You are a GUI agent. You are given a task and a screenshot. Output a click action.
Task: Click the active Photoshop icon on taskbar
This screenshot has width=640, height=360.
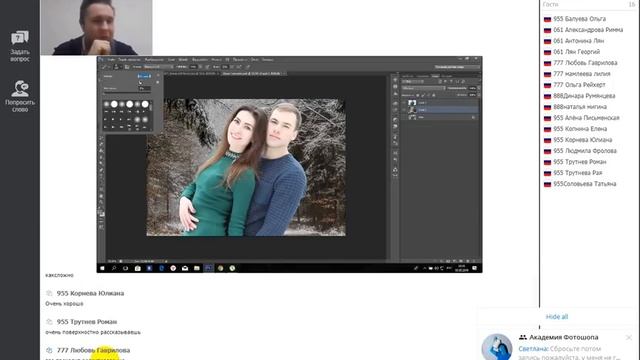click(209, 268)
